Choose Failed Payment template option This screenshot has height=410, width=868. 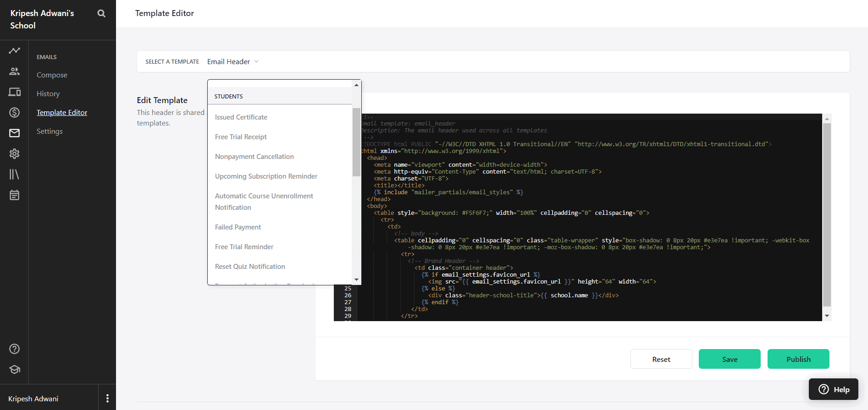(x=238, y=227)
